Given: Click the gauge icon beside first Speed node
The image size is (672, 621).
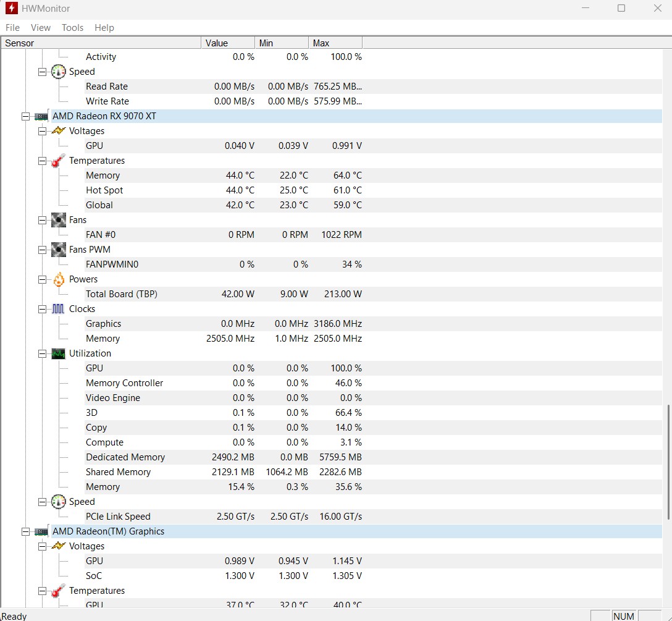Looking at the screenshot, I should tap(58, 72).
